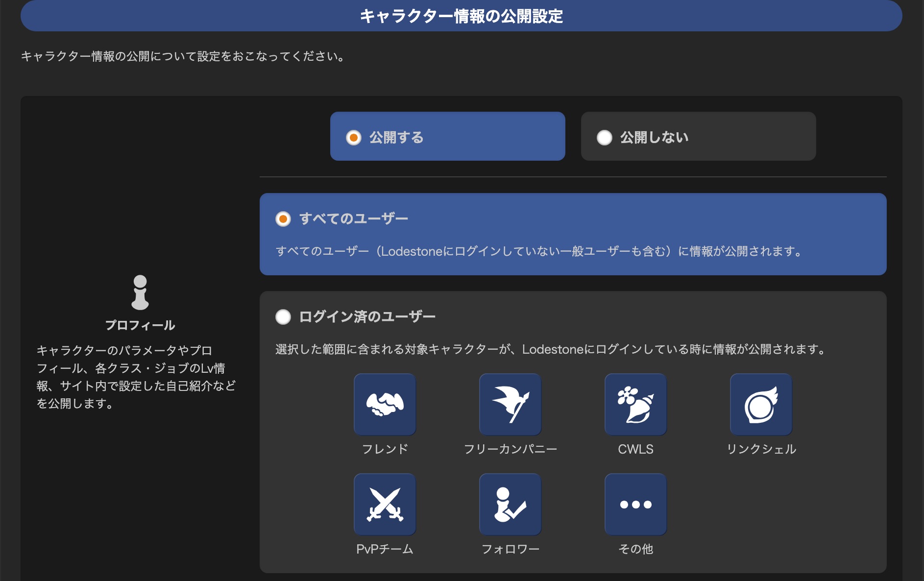
Task: Click the すべてのユーザー description text
Action: [539, 251]
